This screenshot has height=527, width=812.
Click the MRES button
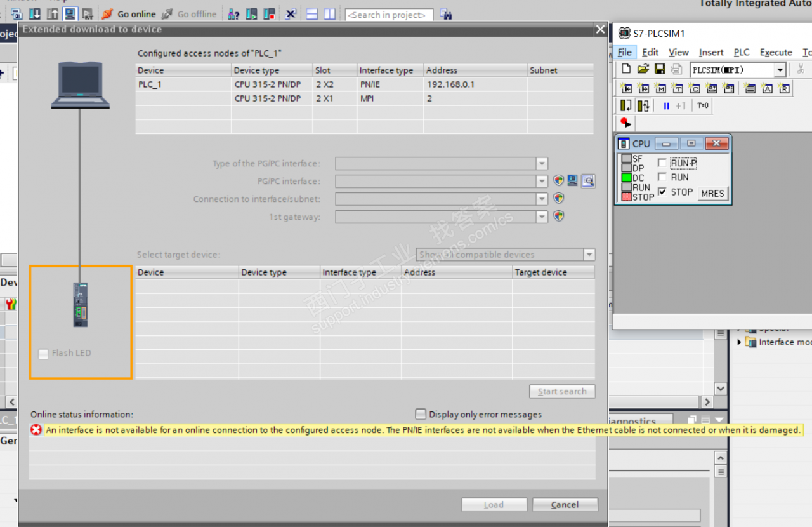pos(712,194)
